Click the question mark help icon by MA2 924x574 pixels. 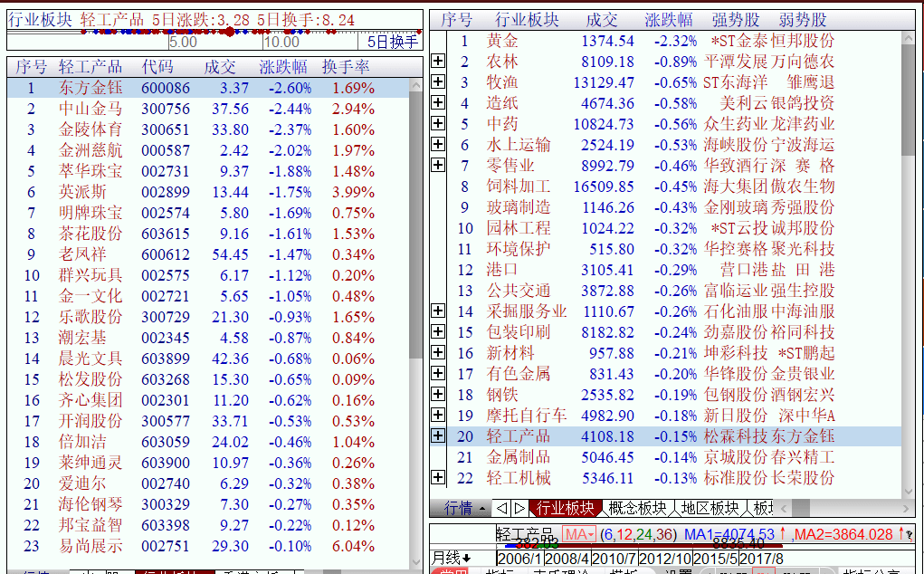click(x=910, y=535)
